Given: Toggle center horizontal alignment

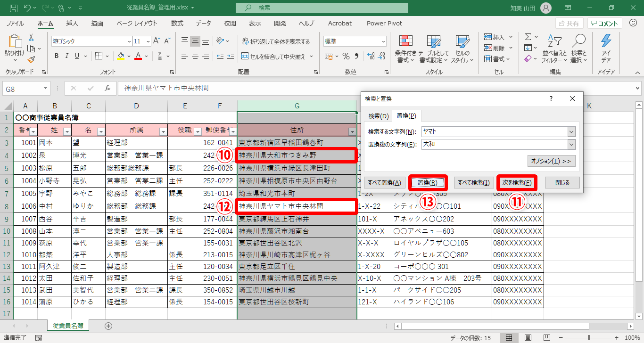Looking at the screenshot, I should tap(195, 56).
